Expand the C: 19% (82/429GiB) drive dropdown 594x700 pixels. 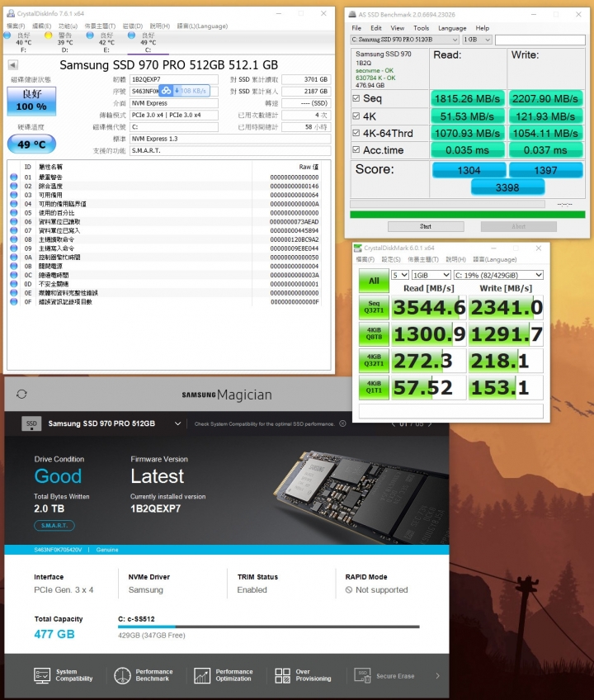click(498, 275)
